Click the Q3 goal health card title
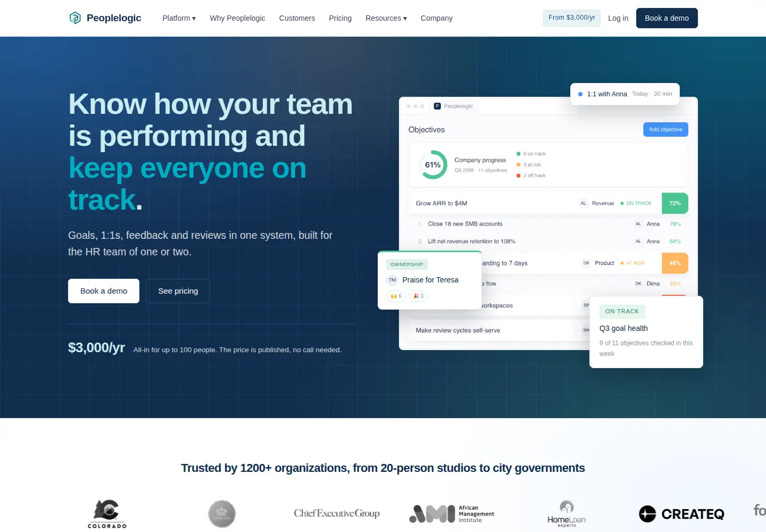 tap(623, 328)
